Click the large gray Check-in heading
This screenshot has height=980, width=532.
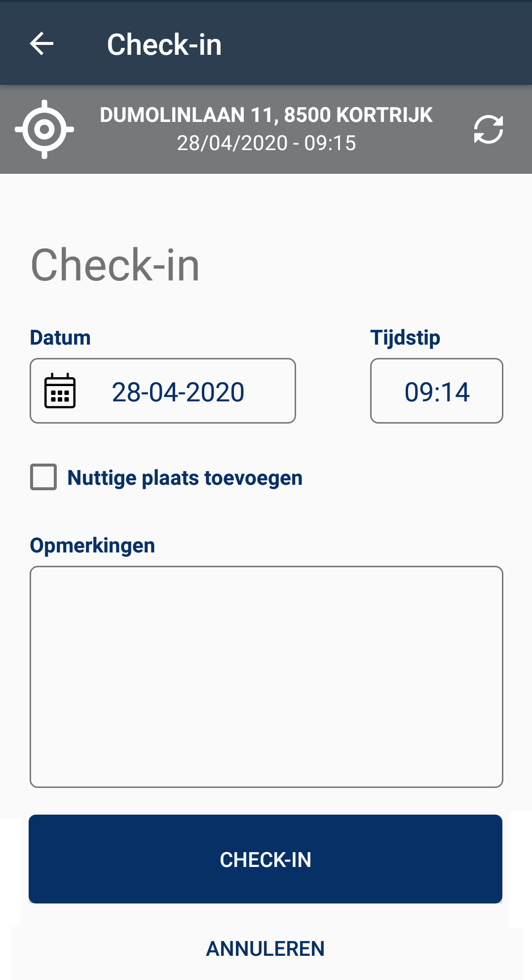click(115, 266)
